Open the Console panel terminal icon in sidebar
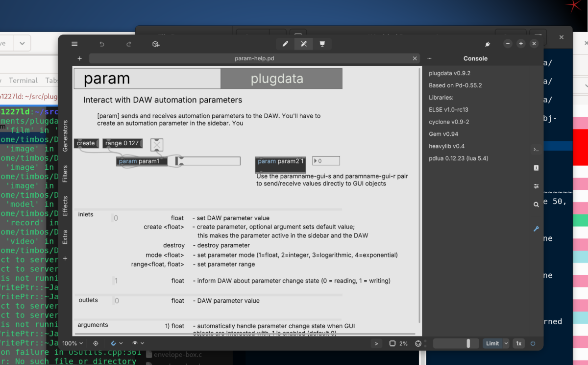This screenshot has width=588, height=365. pyautogui.click(x=536, y=149)
